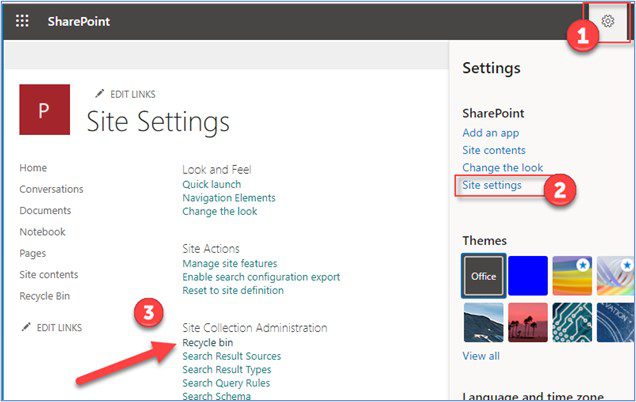
Task: Open Search Query Rules link
Action: [226, 383]
